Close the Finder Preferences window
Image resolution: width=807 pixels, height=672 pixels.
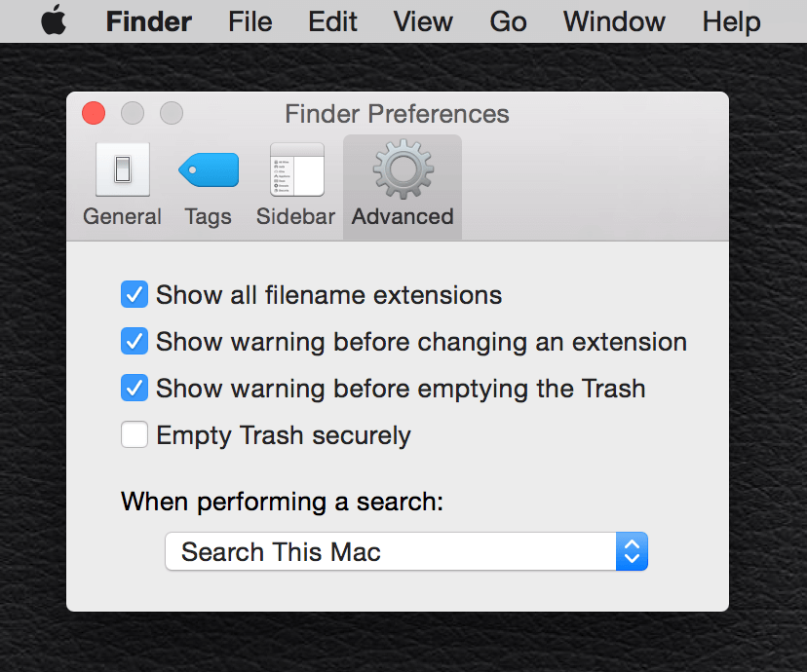[x=94, y=113]
